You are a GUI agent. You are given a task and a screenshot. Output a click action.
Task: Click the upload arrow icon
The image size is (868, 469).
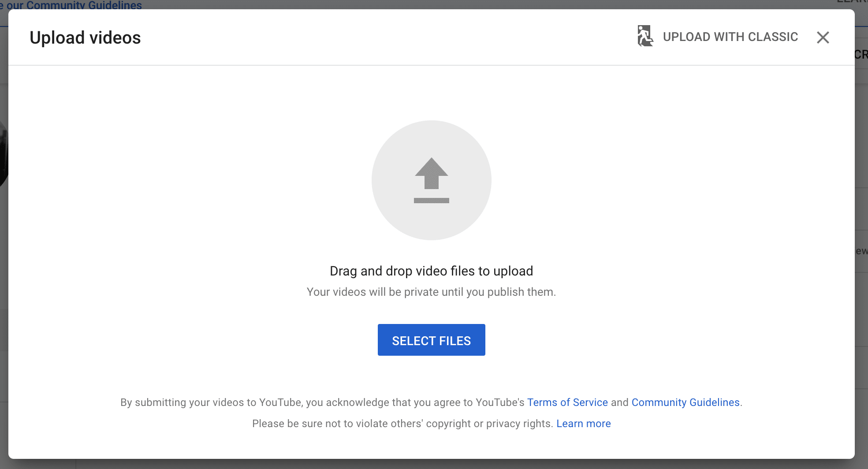[431, 173]
